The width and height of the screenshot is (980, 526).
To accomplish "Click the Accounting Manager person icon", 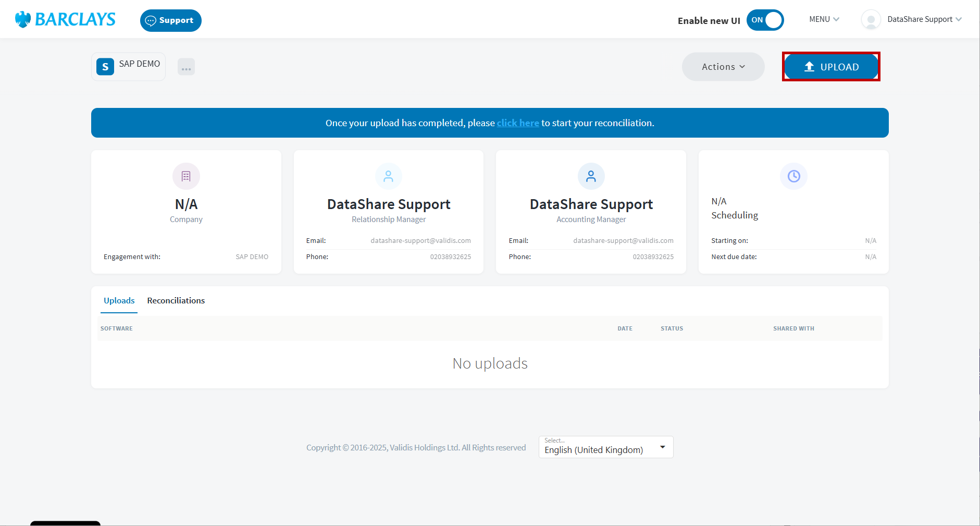I will pyautogui.click(x=591, y=176).
